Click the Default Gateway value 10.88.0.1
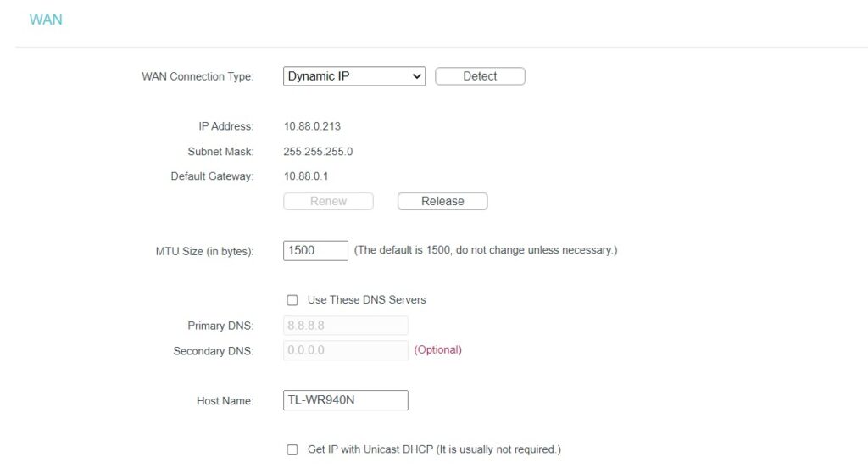This screenshot has height=474, width=868. 305,176
